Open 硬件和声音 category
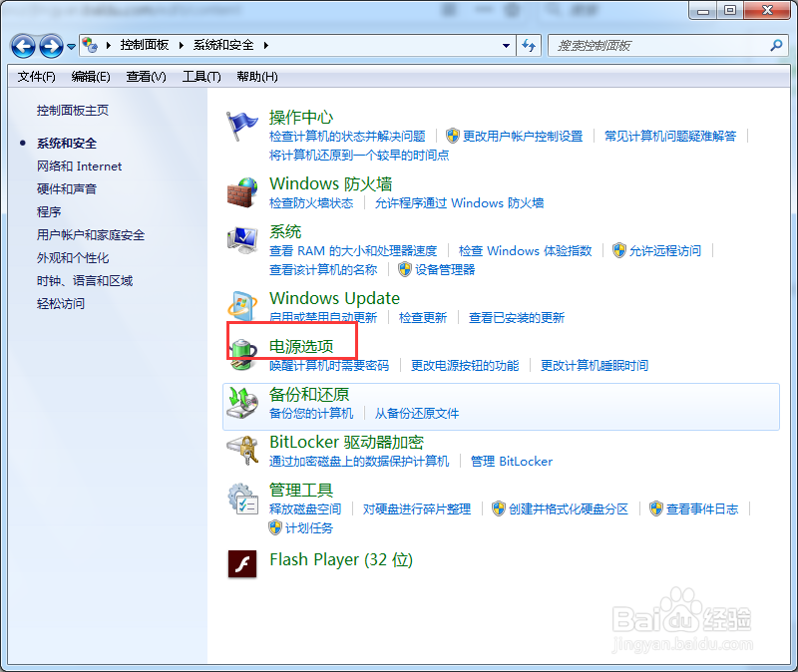The height and width of the screenshot is (672, 798). [67, 189]
